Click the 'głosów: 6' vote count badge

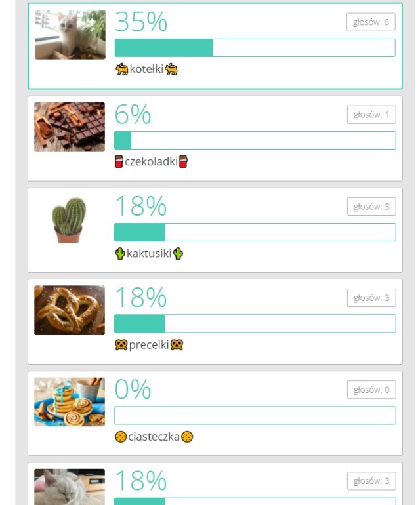click(371, 22)
